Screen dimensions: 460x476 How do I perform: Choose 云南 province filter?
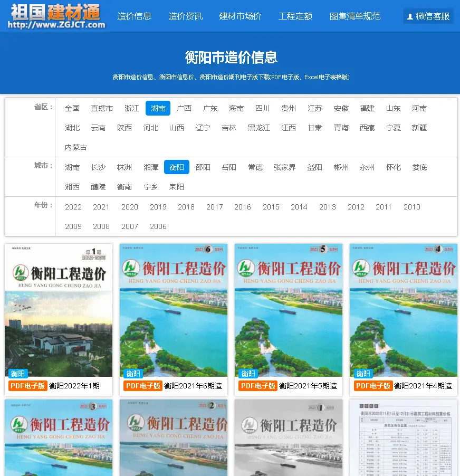(x=98, y=128)
